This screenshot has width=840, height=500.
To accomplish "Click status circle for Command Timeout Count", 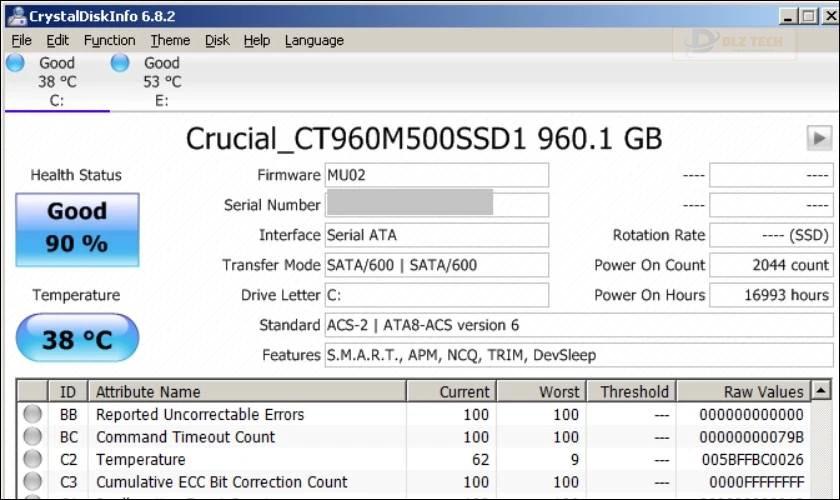I will pos(33,436).
